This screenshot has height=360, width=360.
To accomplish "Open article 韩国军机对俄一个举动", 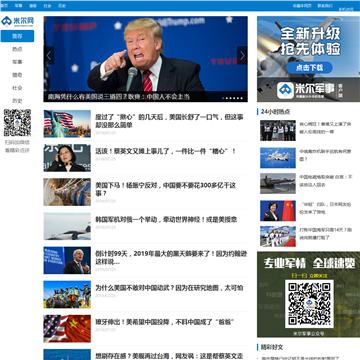I will pyautogui.click(x=166, y=220).
